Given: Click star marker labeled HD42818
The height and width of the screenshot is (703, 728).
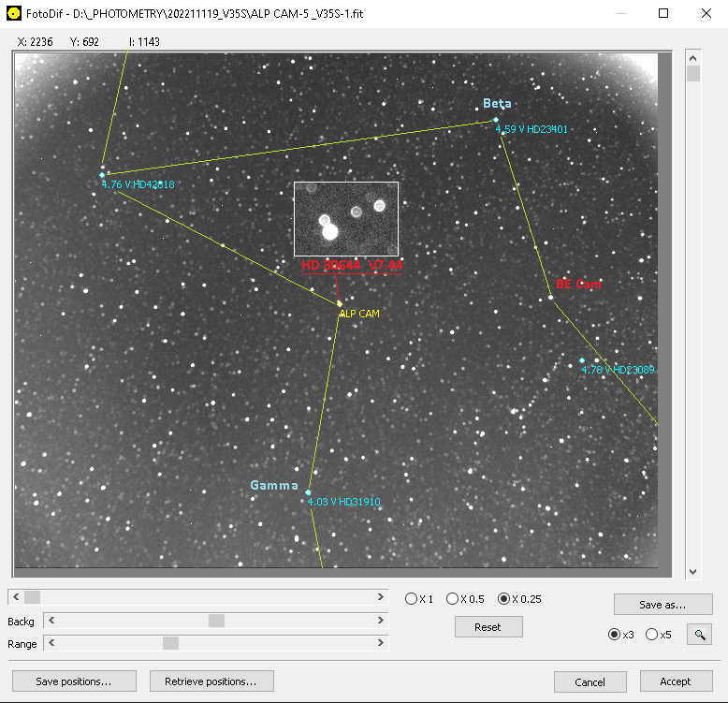Looking at the screenshot, I should pyautogui.click(x=102, y=174).
